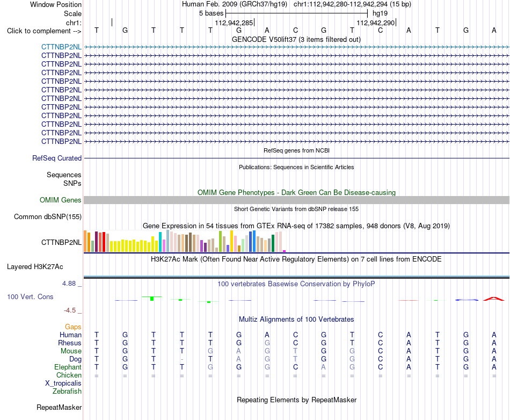Click 'RefSeq genes from NCBI' title
Viewport: 510px width, 420px height.
296,150
